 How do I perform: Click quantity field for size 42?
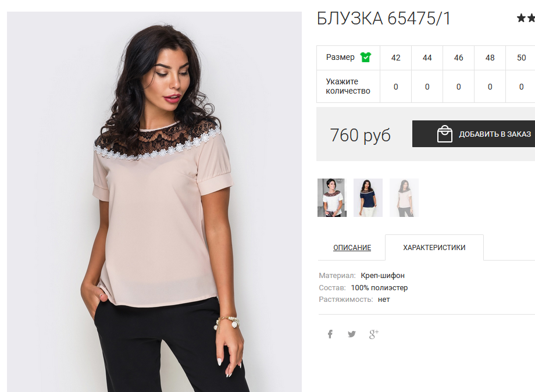pyautogui.click(x=396, y=87)
